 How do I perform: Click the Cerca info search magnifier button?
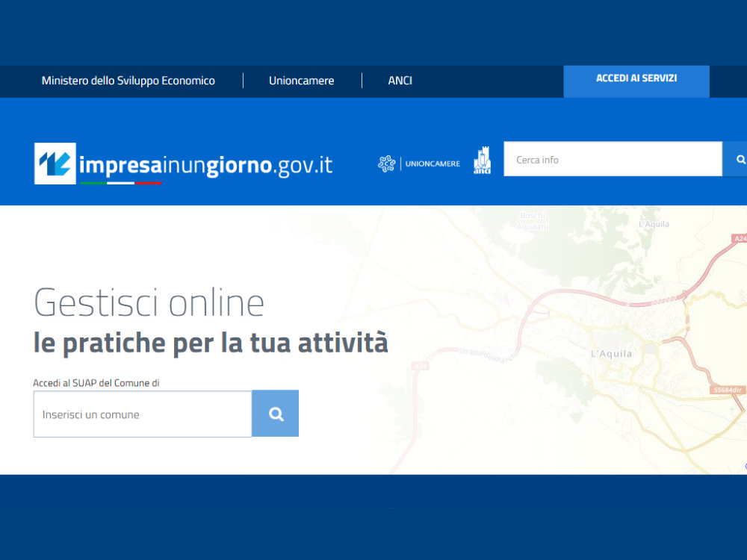pyautogui.click(x=734, y=159)
